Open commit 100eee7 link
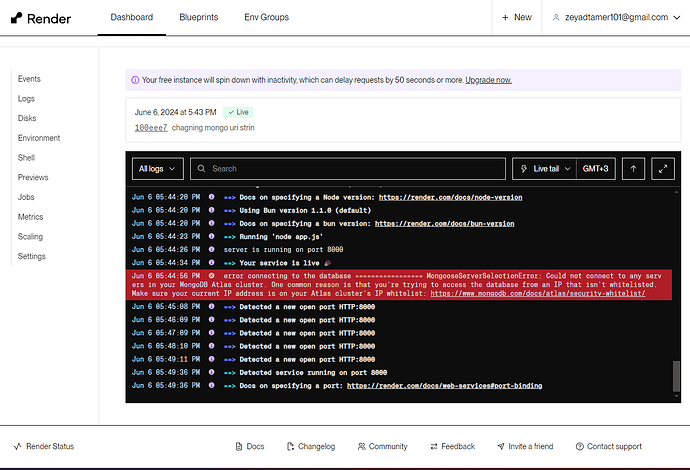The height and width of the screenshot is (470, 690). click(151, 128)
